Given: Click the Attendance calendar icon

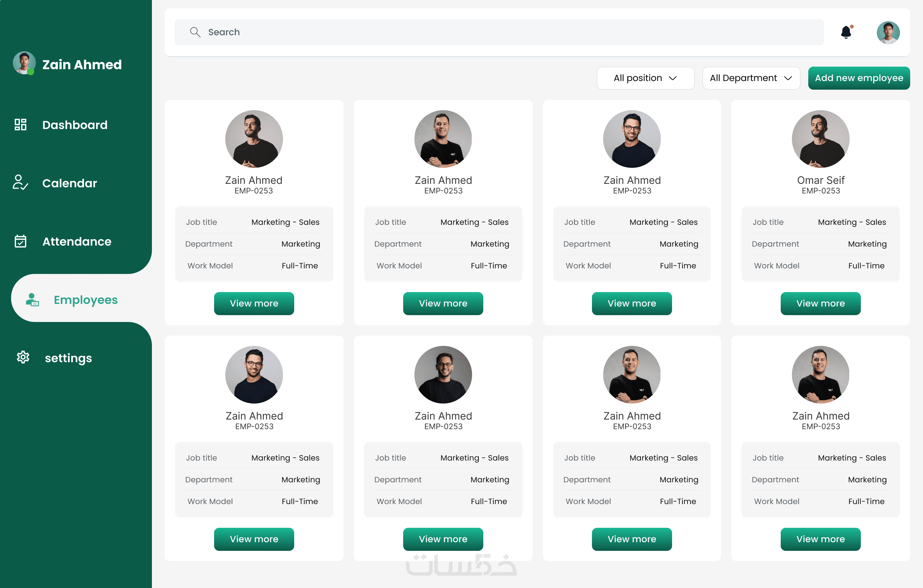Looking at the screenshot, I should click(x=20, y=241).
